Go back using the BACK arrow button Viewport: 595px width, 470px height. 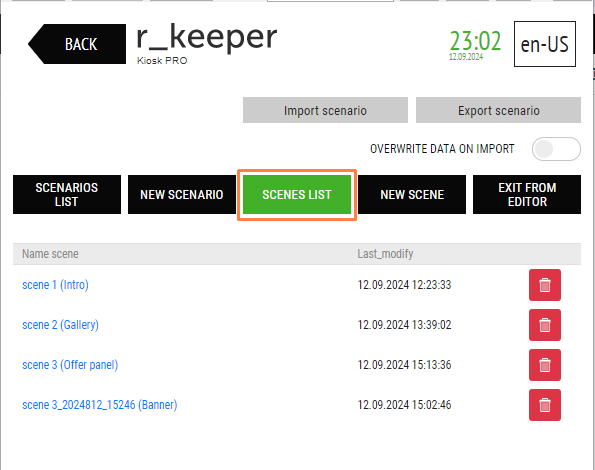click(x=77, y=44)
